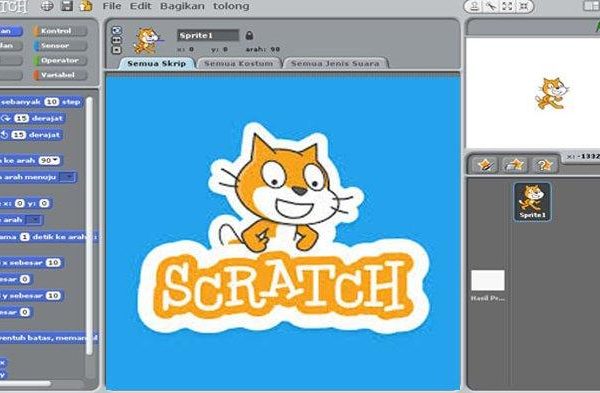This screenshot has height=393, width=600.
Task: Click the x value 0 in go-to block
Action: [20, 203]
